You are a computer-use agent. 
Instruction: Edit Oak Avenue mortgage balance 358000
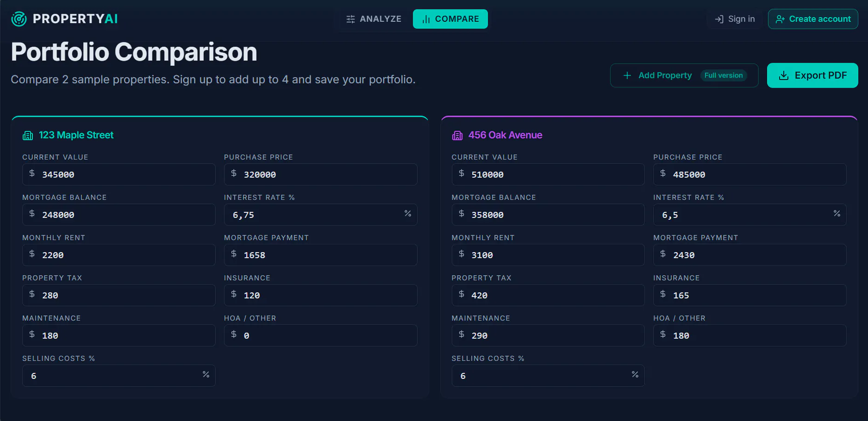(548, 215)
